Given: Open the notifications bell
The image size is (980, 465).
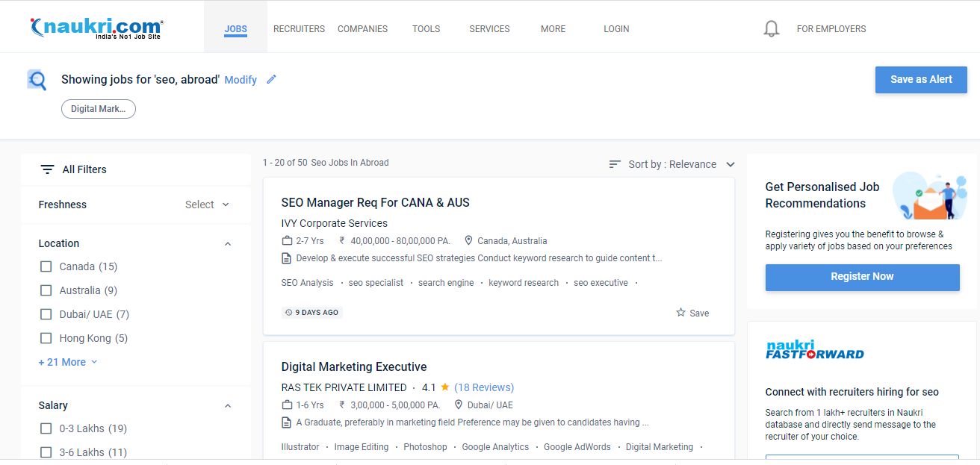Looking at the screenshot, I should [772, 29].
